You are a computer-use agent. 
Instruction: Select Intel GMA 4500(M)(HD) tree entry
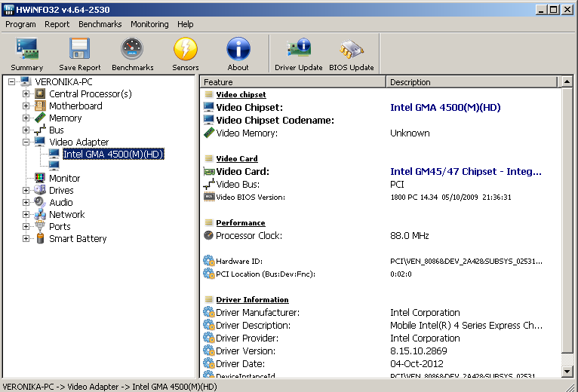pyautogui.click(x=113, y=155)
